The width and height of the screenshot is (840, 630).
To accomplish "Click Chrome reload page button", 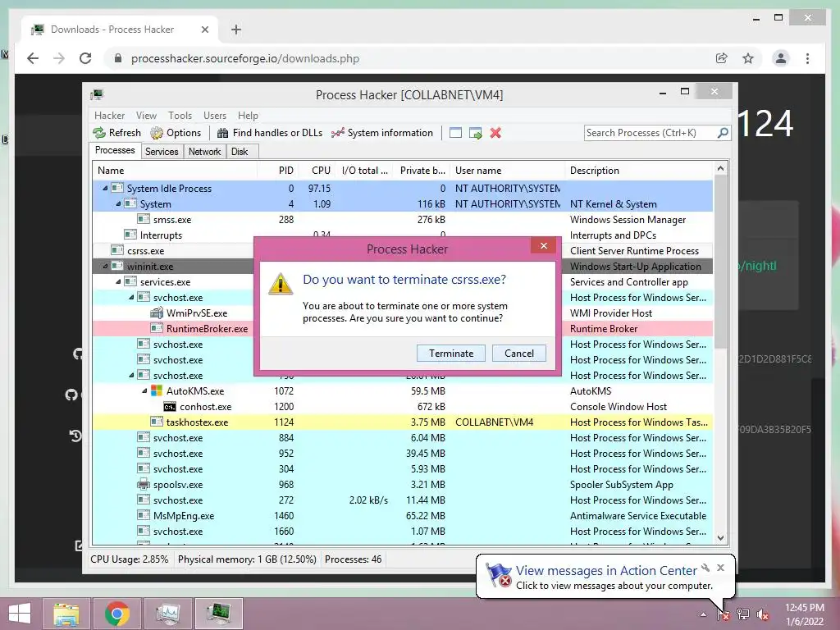I will [85, 58].
